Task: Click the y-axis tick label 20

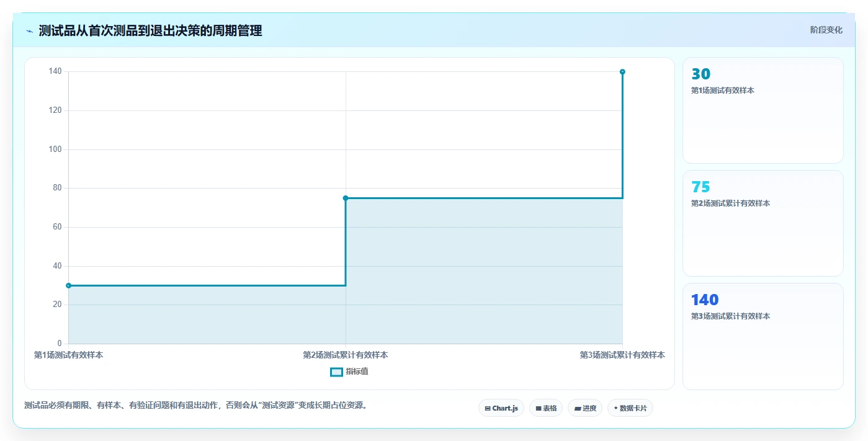Action: (x=57, y=305)
